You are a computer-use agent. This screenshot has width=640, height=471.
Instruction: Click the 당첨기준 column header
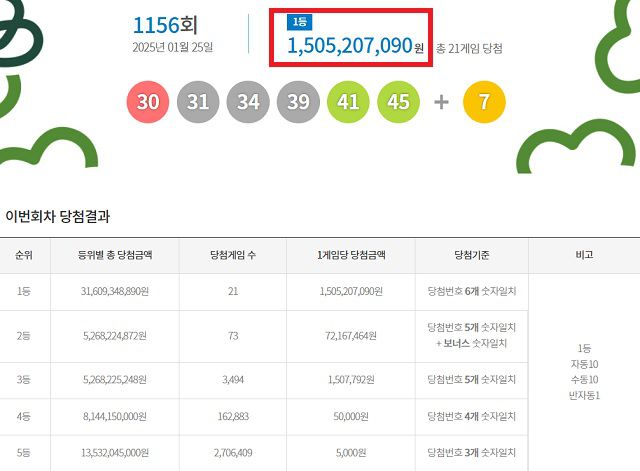[x=472, y=255]
